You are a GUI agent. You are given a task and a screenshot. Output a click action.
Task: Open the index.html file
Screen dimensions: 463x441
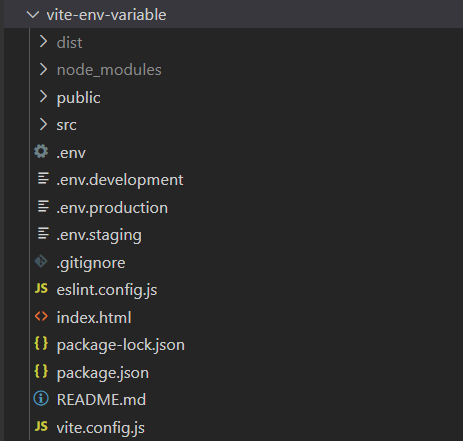click(94, 317)
